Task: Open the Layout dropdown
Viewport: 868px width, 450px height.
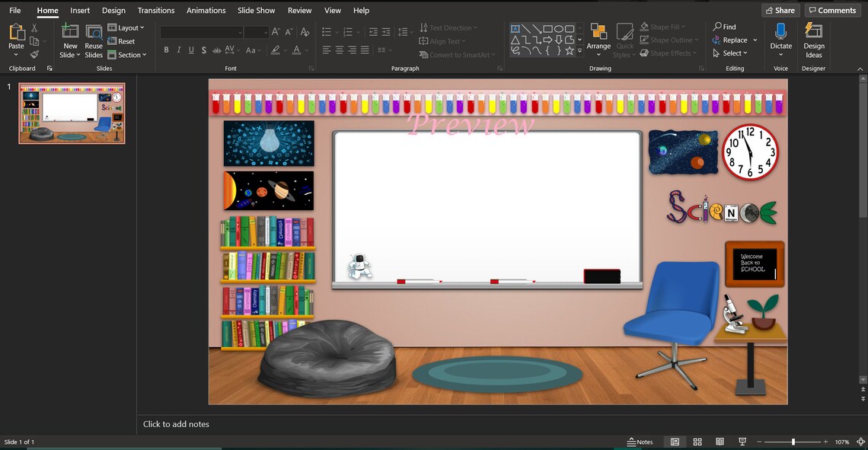Action: (x=126, y=27)
